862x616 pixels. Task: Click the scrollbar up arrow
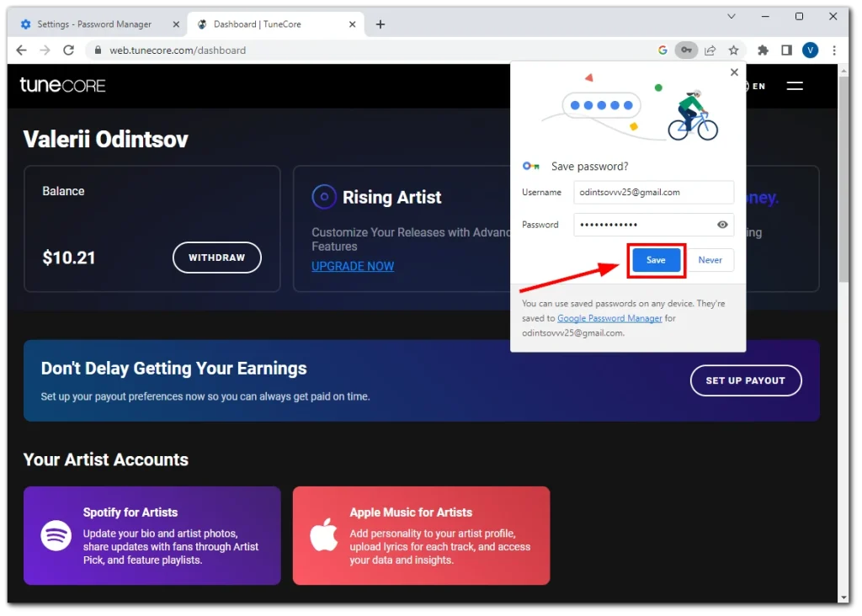pyautogui.click(x=843, y=71)
